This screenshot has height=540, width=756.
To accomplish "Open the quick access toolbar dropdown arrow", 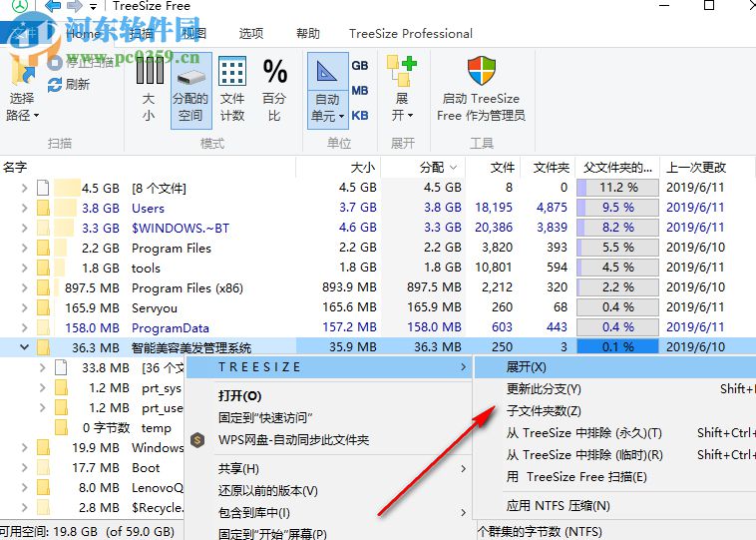I will click(93, 7).
